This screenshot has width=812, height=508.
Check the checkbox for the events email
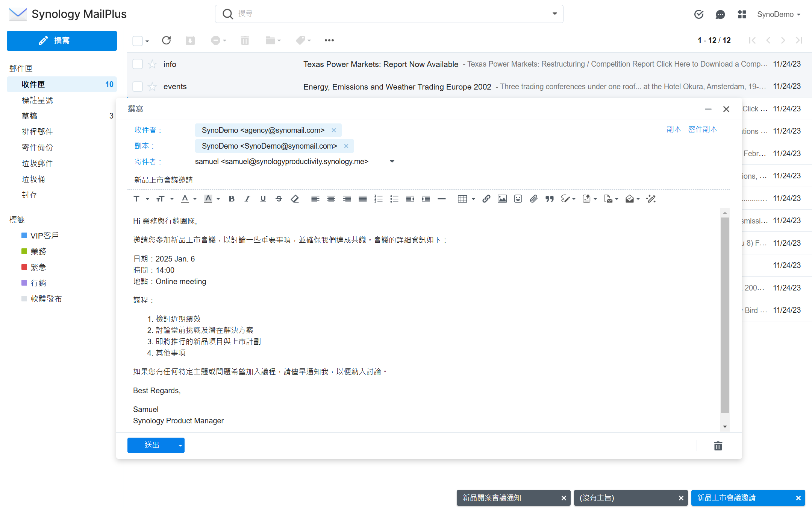click(x=138, y=87)
